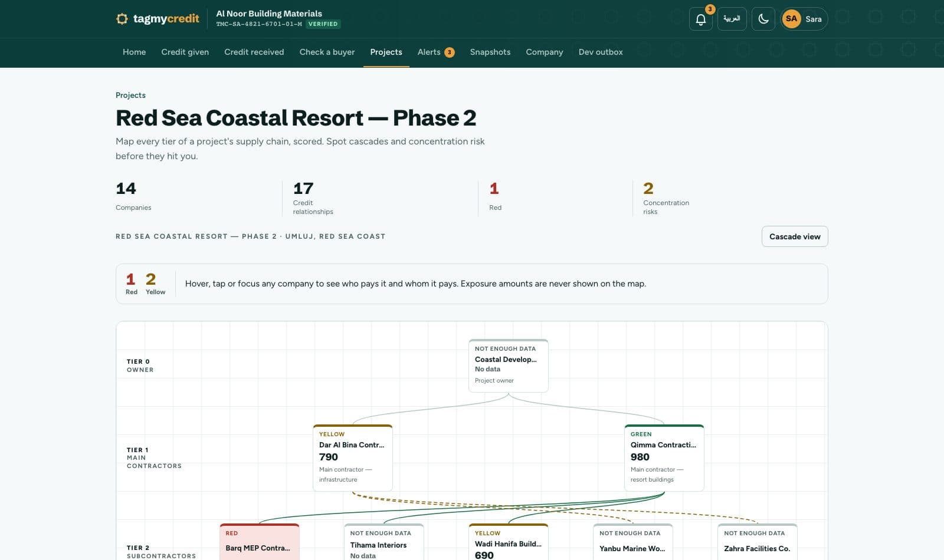Open the Check a buyer tab
The width and height of the screenshot is (944, 560).
(x=327, y=52)
